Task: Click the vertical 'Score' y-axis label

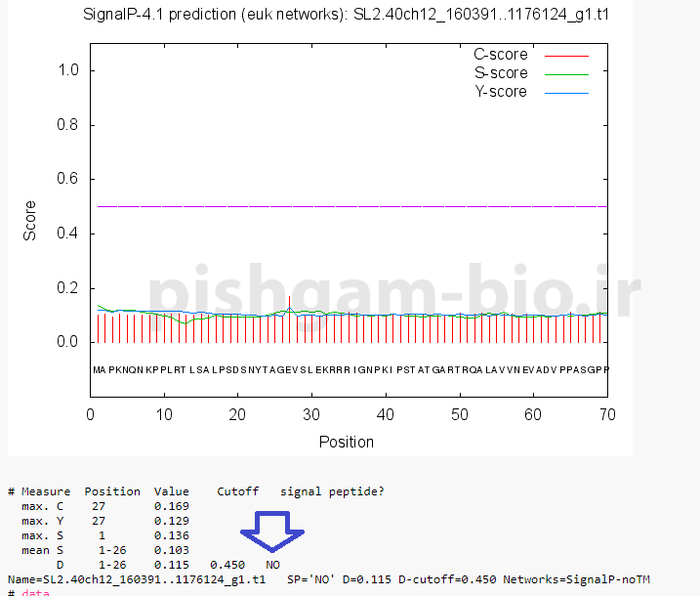Action: (30, 221)
